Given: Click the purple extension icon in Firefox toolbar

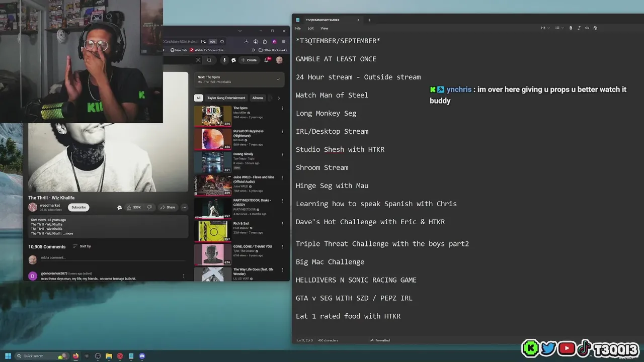Looking at the screenshot, I should [x=274, y=42].
